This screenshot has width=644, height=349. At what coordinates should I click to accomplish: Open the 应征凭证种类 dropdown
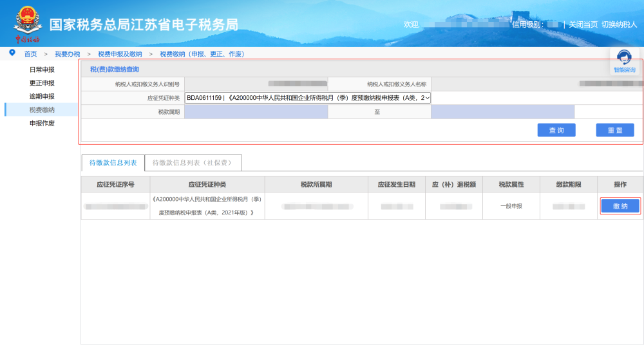[x=308, y=98]
